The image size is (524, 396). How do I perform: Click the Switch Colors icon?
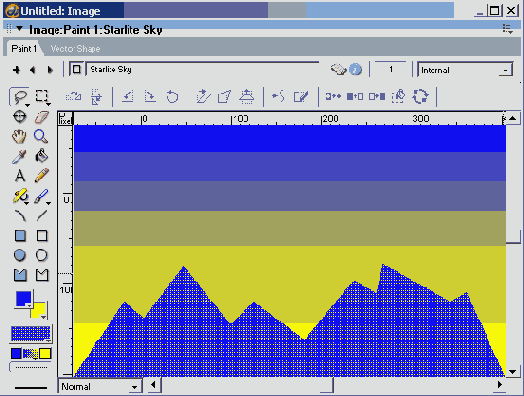click(420, 97)
